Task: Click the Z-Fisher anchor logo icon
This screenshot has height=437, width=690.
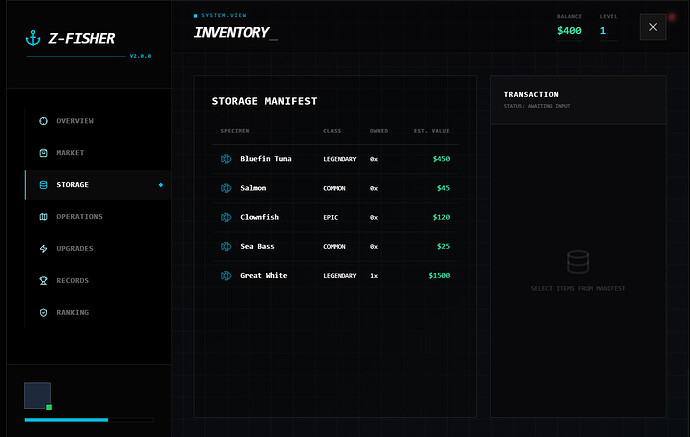Action: (x=32, y=40)
